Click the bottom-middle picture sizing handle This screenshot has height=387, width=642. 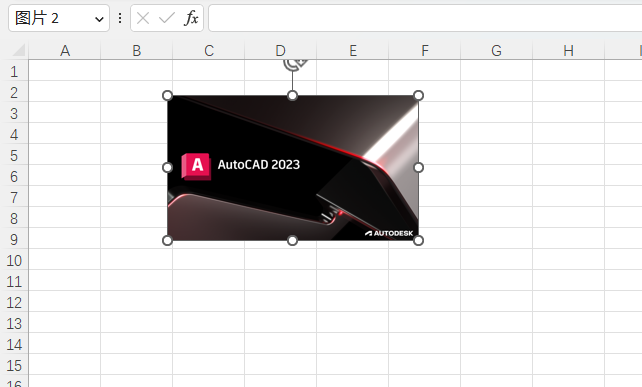tap(292, 240)
